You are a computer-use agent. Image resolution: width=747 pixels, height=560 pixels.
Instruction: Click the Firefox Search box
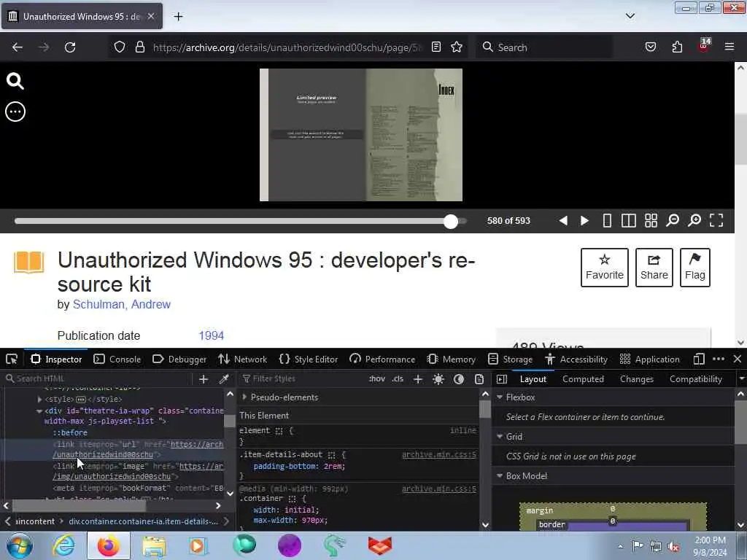point(544,47)
